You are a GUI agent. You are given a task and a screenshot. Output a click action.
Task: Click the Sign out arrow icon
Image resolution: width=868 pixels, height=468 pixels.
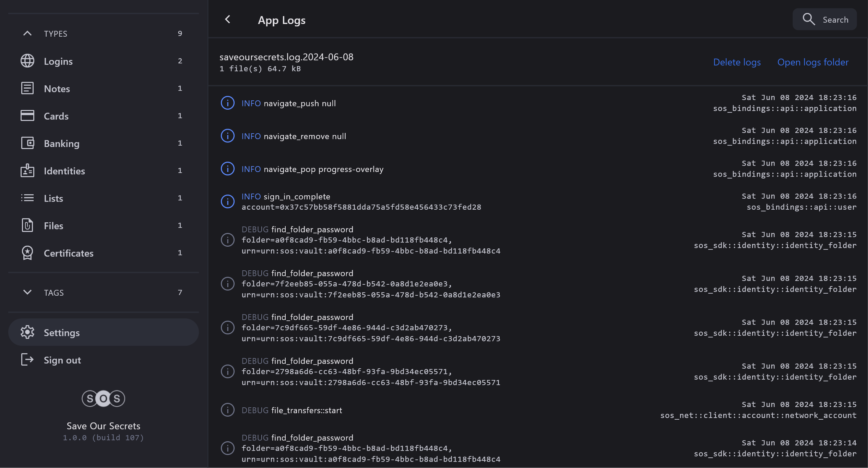click(27, 360)
